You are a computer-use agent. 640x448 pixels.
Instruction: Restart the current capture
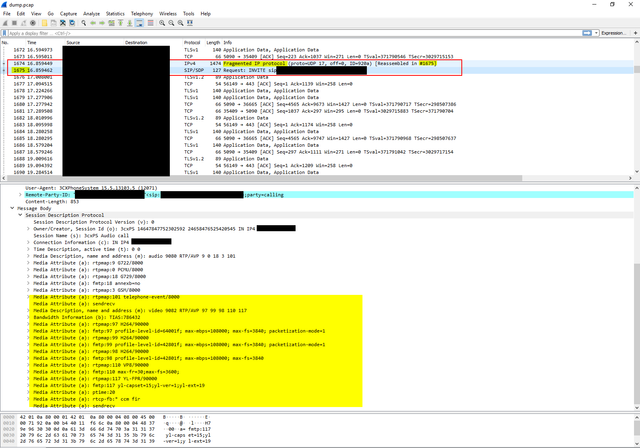24,23
